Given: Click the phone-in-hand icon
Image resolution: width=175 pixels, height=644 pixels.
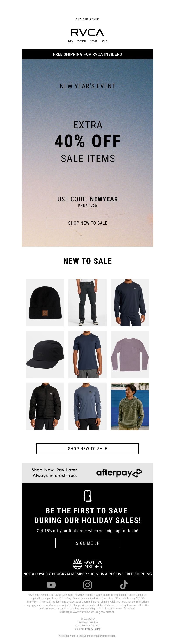Looking at the screenshot, I should click(x=87, y=496).
